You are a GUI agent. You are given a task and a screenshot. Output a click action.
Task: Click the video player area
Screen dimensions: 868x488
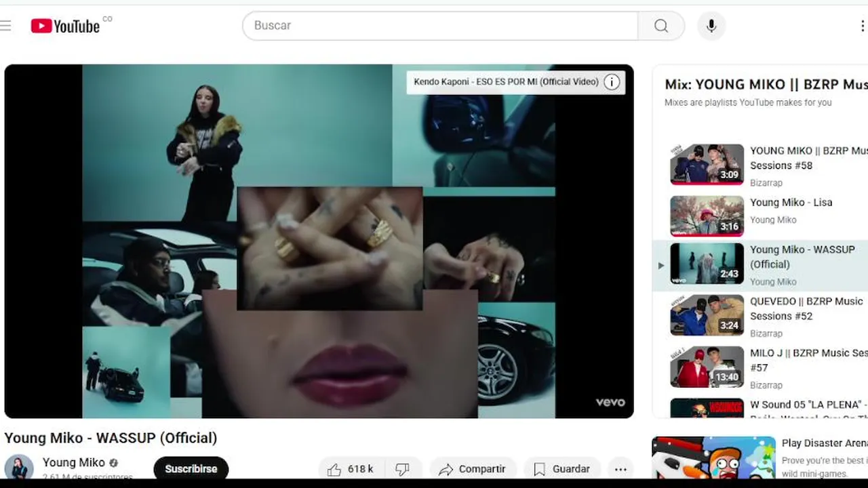point(319,241)
